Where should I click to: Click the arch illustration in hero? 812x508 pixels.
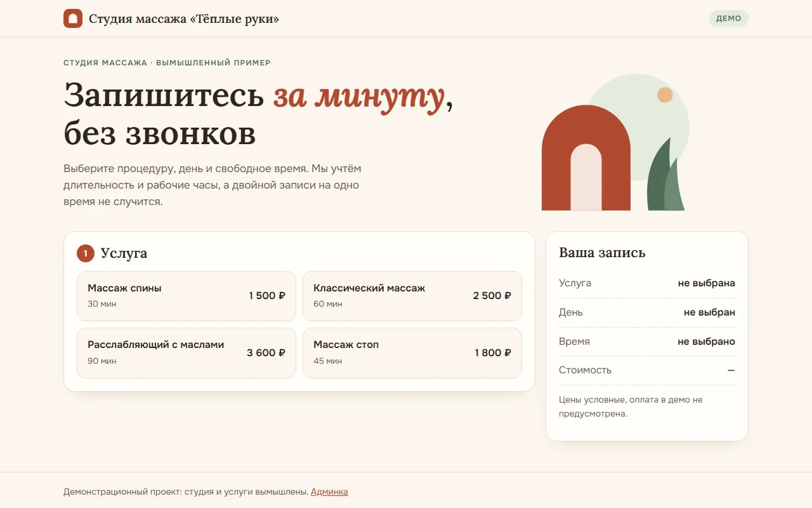(x=586, y=158)
